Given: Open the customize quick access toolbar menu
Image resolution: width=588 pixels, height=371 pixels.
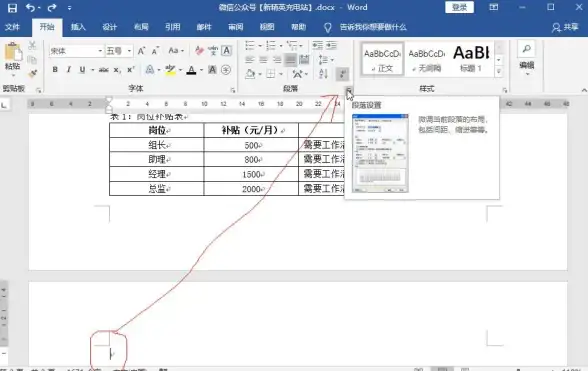Looking at the screenshot, I should point(69,8).
